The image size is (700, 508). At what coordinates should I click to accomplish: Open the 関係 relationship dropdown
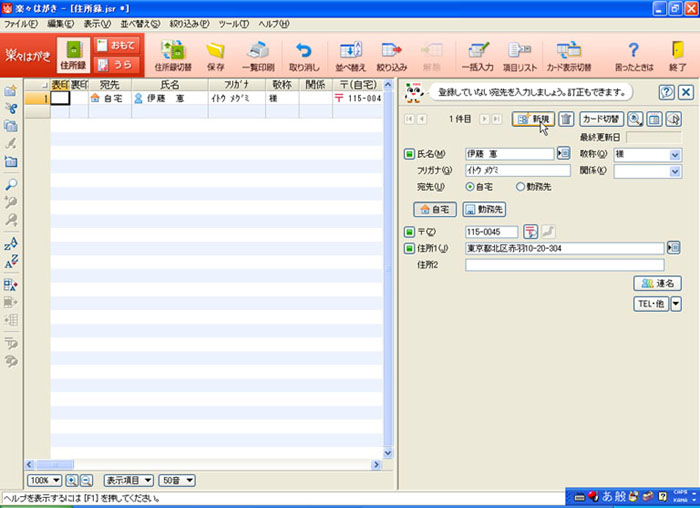pos(675,171)
